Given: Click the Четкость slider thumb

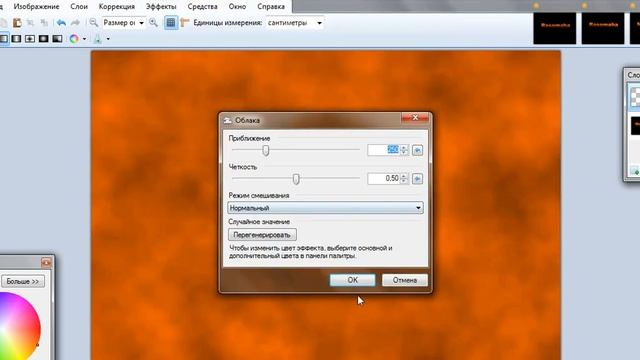Looking at the screenshot, I should point(296,179).
